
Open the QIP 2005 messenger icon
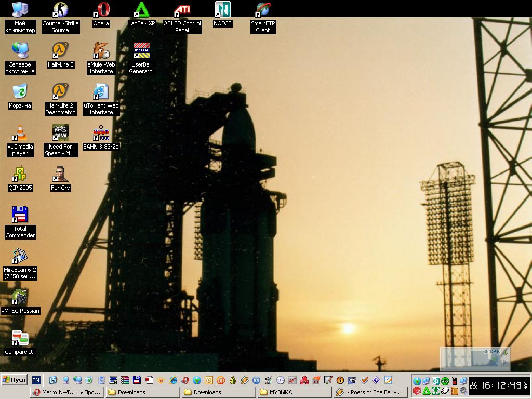pyautogui.click(x=20, y=174)
